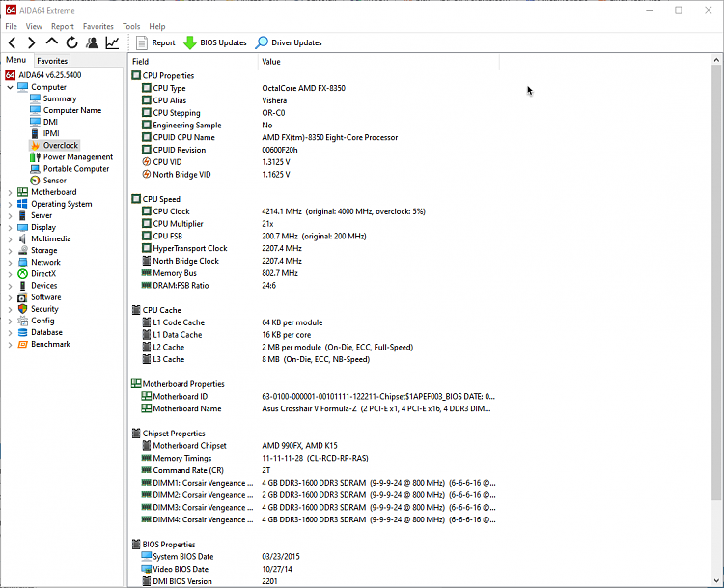Go up one level with the Up arrow
724x588 pixels.
click(52, 42)
